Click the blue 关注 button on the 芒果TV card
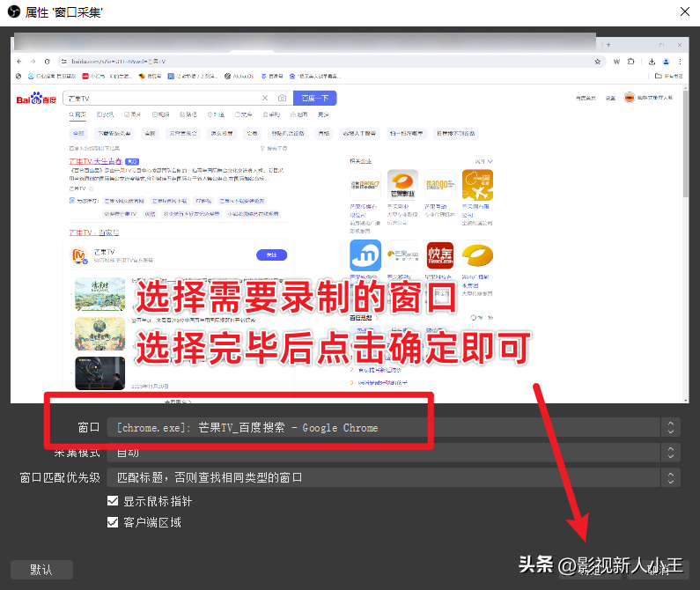The width and height of the screenshot is (700, 590). 271,255
